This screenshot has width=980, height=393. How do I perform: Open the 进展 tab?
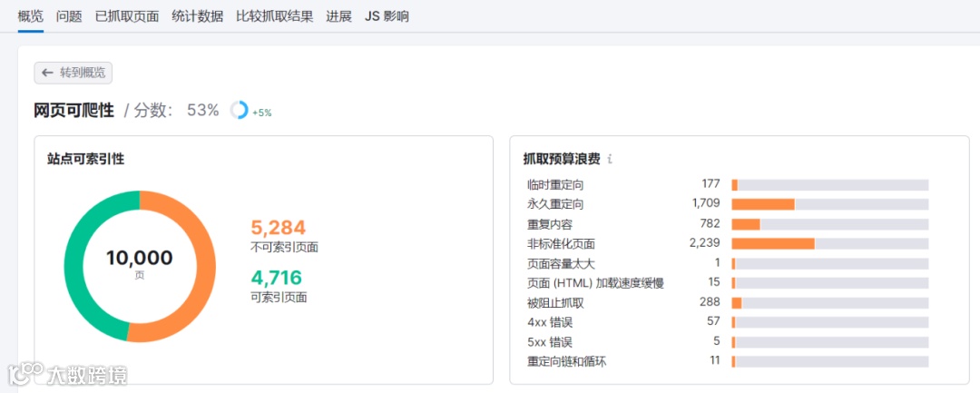(338, 16)
